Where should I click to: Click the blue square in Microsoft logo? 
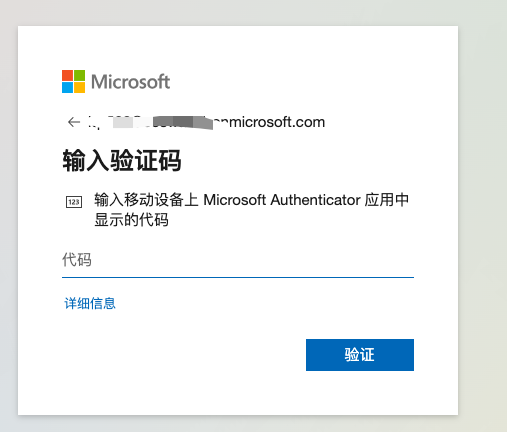67,87
